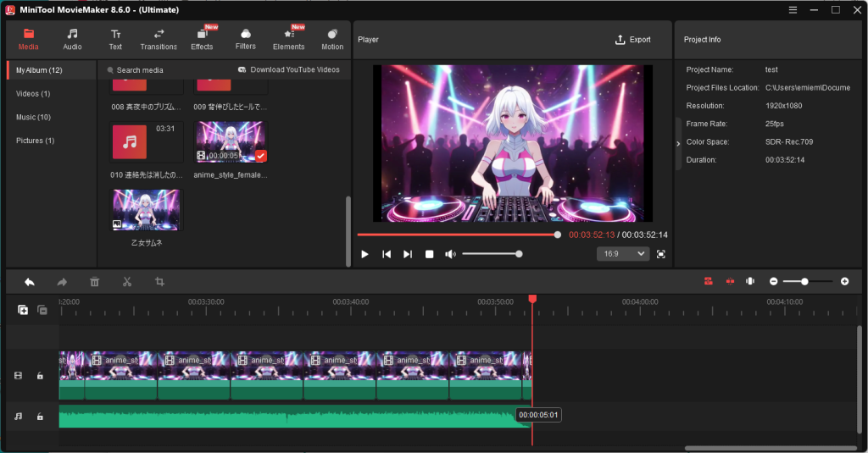
Task: Mute the player volume speaker icon
Action: [450, 254]
